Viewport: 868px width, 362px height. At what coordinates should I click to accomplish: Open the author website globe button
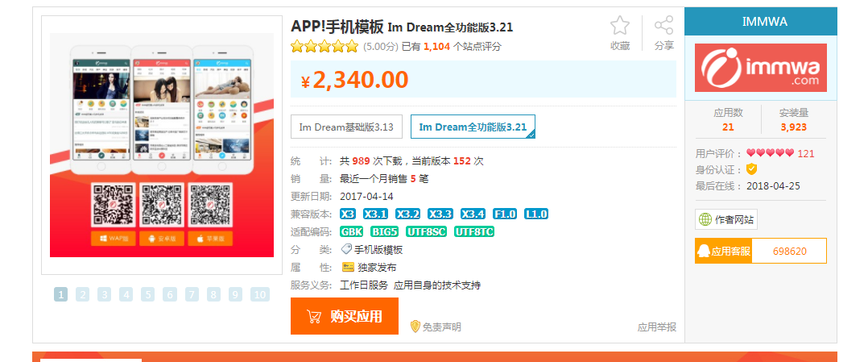pos(726,219)
